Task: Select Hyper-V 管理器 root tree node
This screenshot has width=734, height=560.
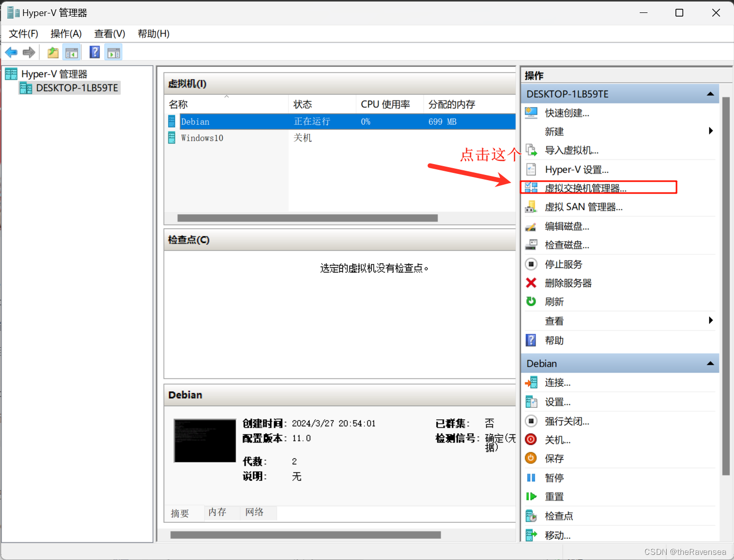Action: pos(54,74)
